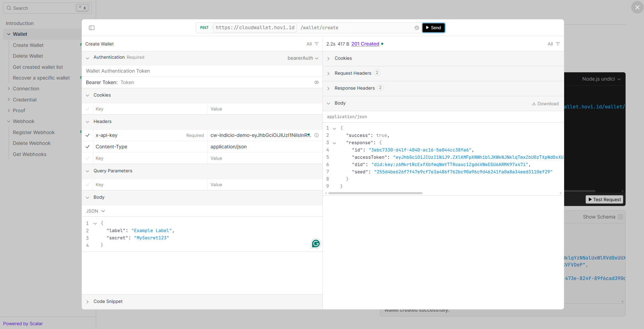Click the search magnifier icon
This screenshot has height=329, width=644.
click(x=9, y=8)
